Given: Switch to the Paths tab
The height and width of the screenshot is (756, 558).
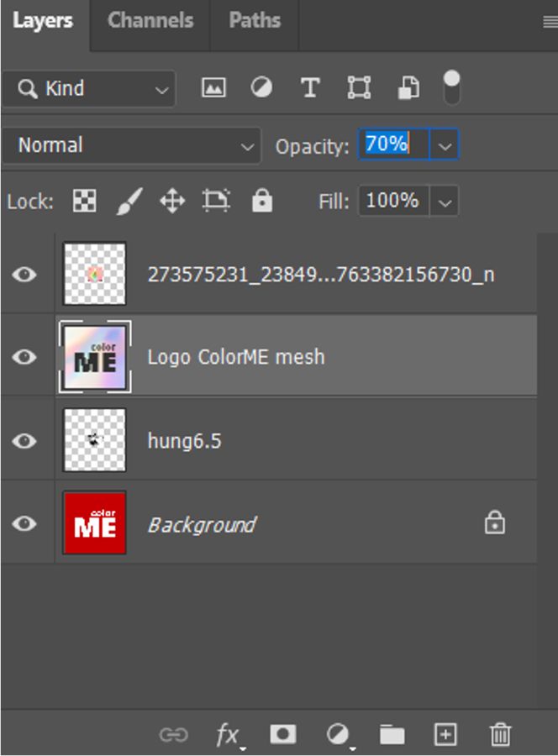Looking at the screenshot, I should tap(255, 21).
